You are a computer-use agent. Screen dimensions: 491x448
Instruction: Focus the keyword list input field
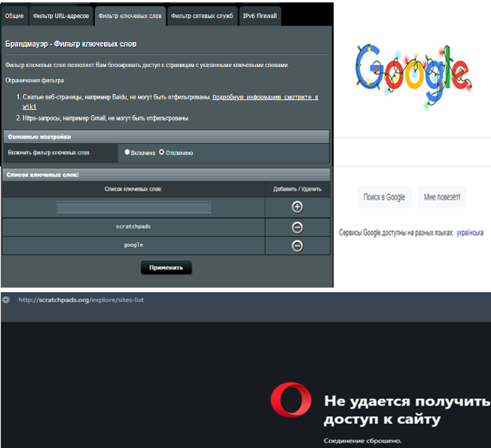point(134,208)
